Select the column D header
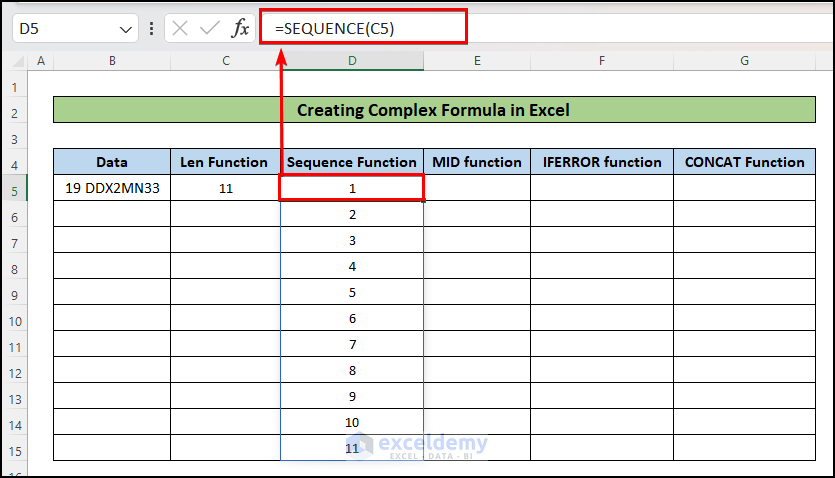The width and height of the screenshot is (835, 478). 352,61
